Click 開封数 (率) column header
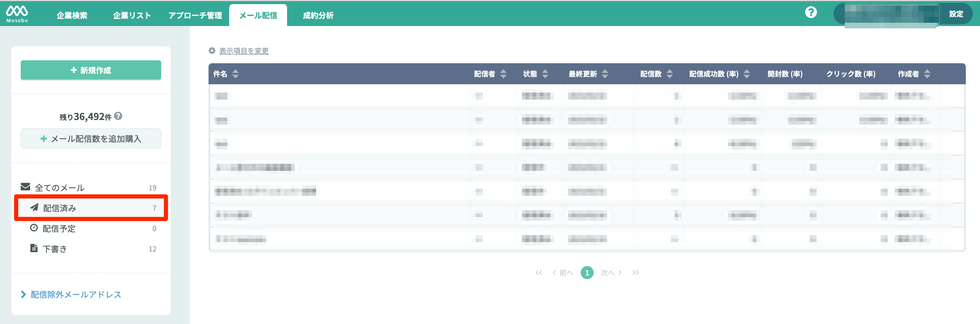The image size is (980, 324). tap(785, 74)
